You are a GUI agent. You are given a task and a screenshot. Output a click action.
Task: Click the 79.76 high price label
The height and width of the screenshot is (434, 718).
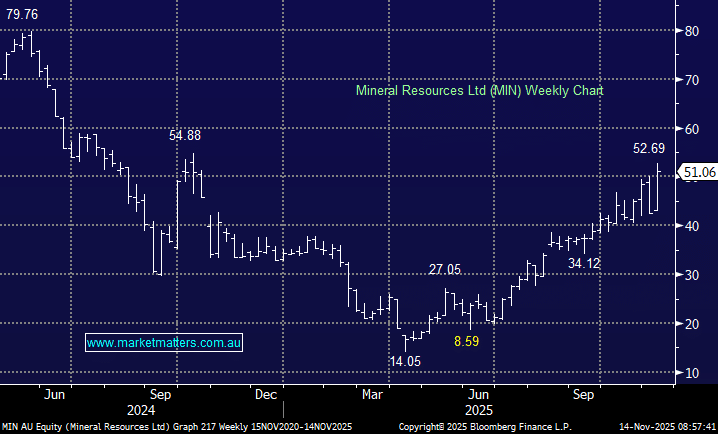(x=21, y=14)
